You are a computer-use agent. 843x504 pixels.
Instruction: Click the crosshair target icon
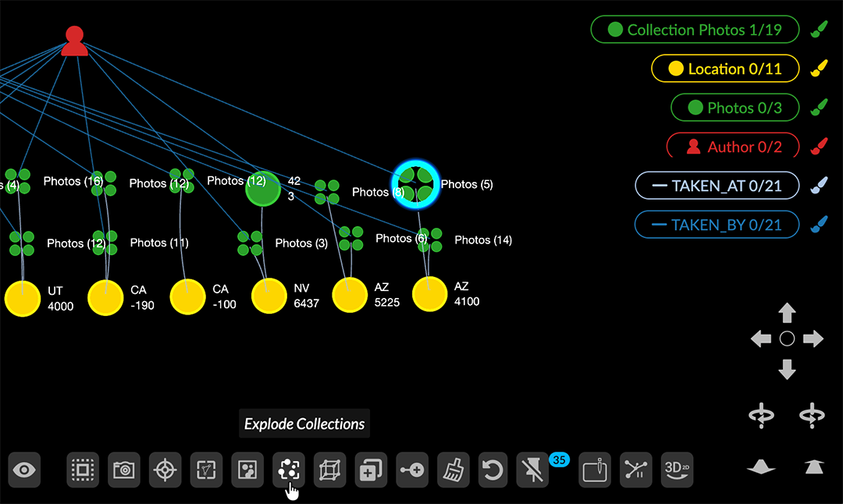click(x=165, y=470)
